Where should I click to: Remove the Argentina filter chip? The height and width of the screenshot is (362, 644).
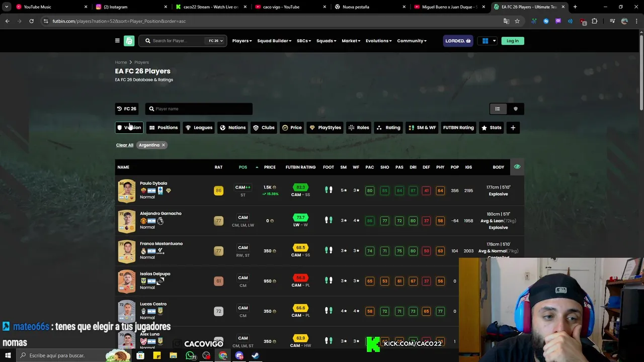[163, 145]
